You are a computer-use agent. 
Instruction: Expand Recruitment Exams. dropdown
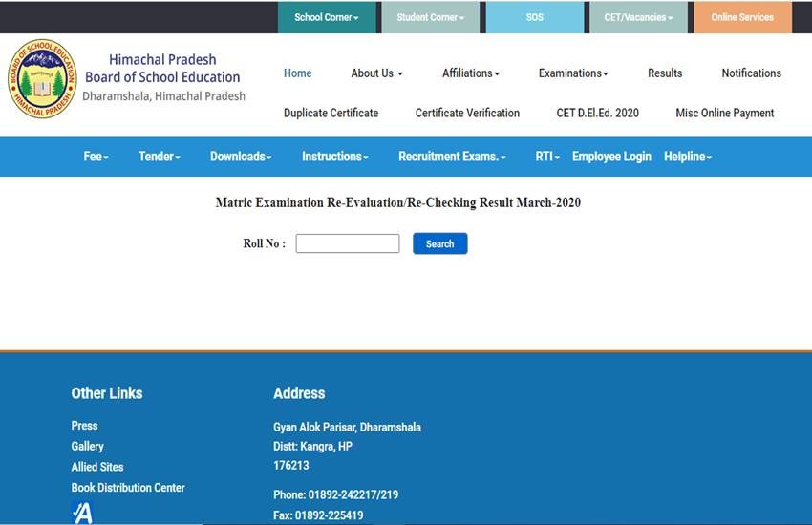[452, 157]
